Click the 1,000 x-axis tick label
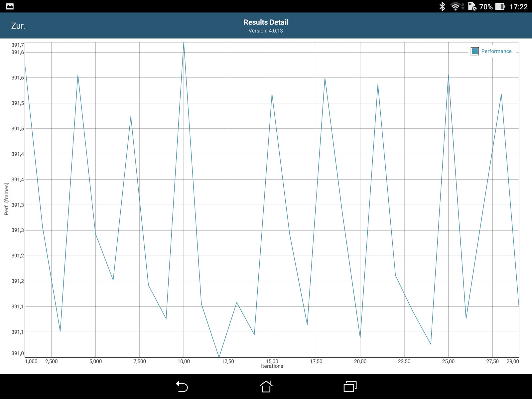The image size is (532, 399). 31,361
